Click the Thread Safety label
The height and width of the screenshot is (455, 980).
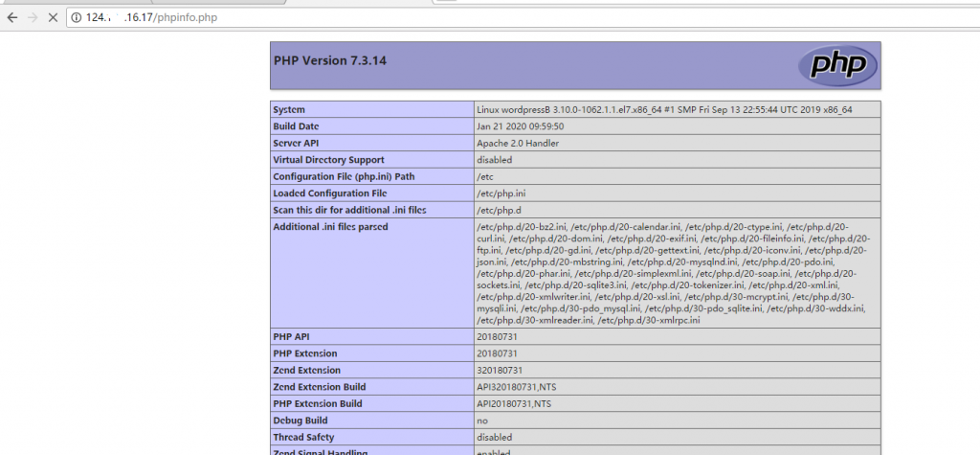click(x=303, y=438)
